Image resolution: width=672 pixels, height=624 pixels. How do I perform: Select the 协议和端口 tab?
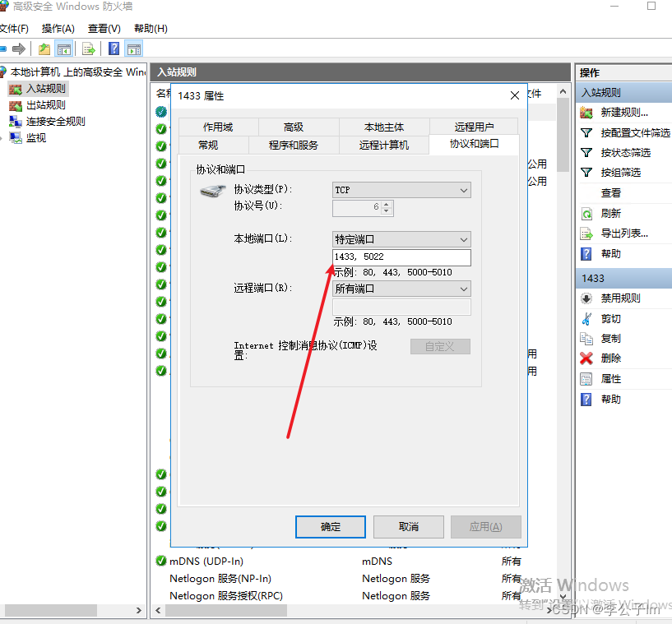point(474,144)
